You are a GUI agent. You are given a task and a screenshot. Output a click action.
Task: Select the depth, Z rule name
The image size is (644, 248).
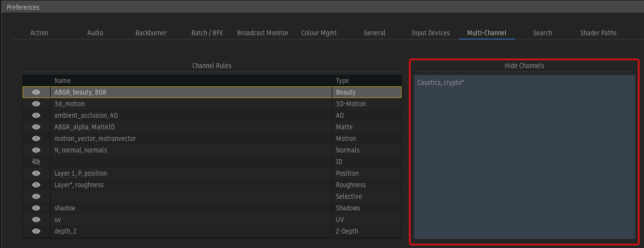click(x=66, y=231)
